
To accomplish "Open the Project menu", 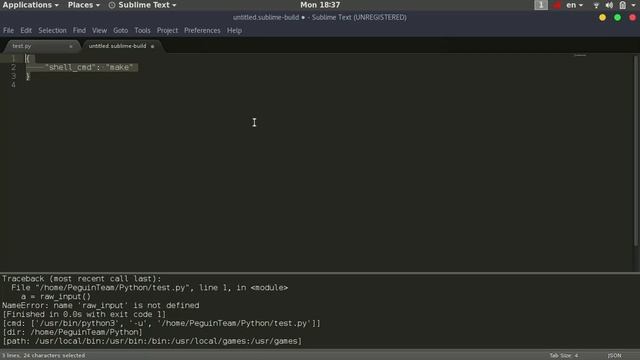I will coord(167,31).
